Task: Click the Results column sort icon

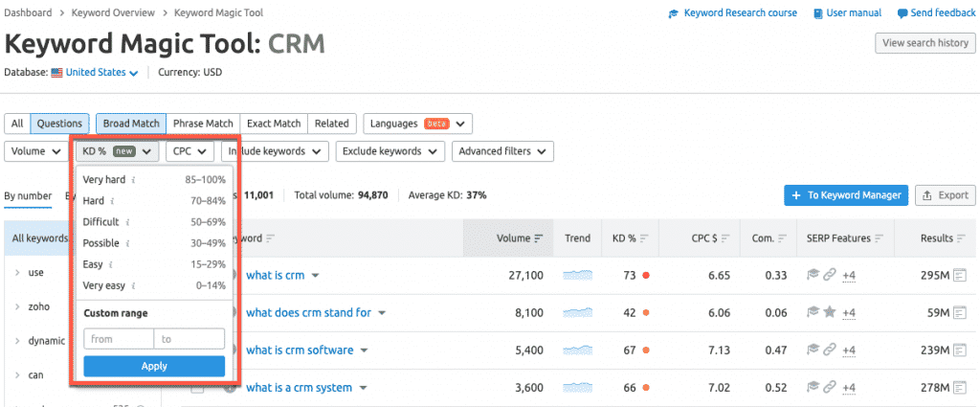Action: (x=962, y=238)
